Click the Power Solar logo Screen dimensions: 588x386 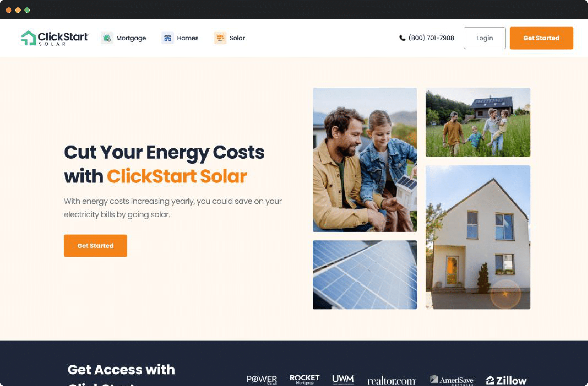262,380
